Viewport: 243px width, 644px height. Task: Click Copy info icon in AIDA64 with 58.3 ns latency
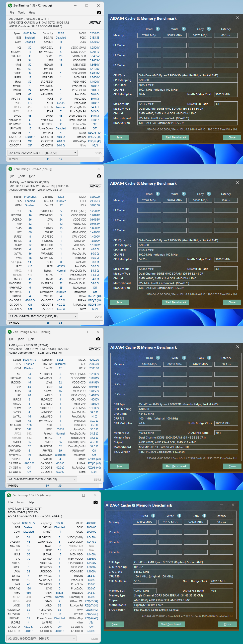209,358
